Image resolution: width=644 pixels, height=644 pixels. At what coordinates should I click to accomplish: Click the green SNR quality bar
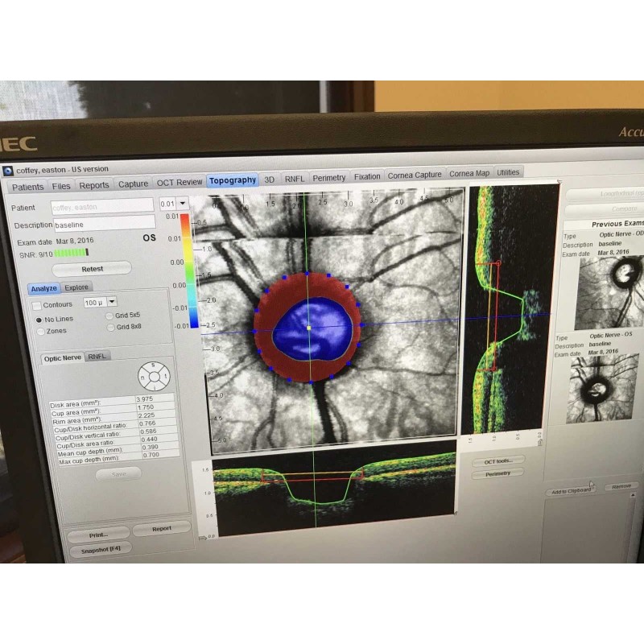point(72,253)
